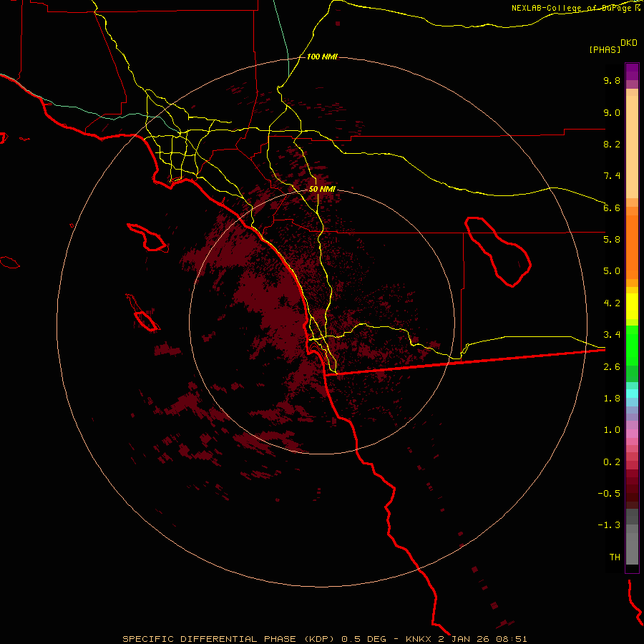Screen dimensions: 644x644
Task: Click the 9.8 colorbar value label
Action: coord(612,80)
